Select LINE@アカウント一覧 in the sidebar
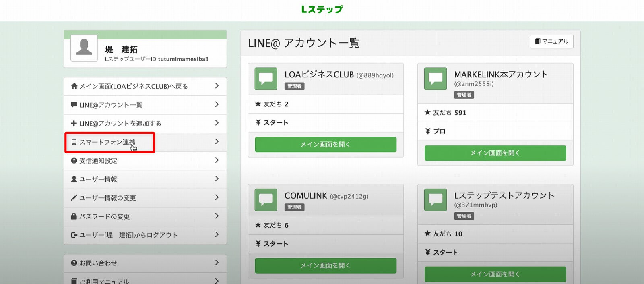Screen dimensions: 644x284 [145, 105]
